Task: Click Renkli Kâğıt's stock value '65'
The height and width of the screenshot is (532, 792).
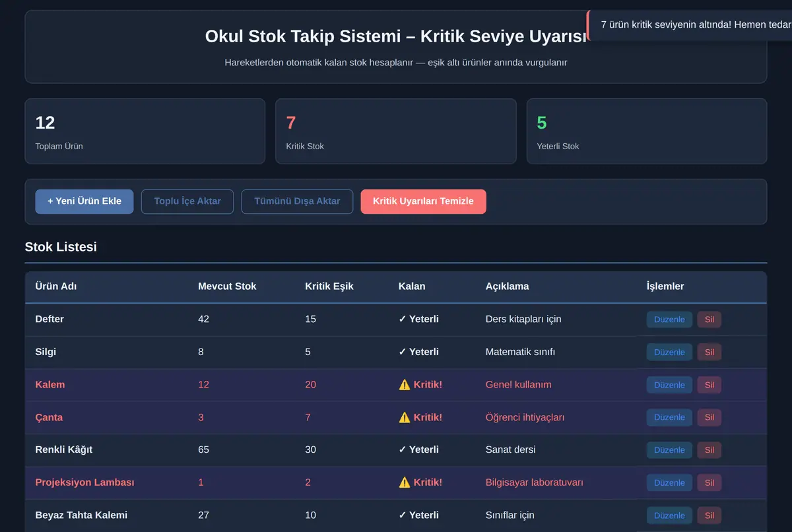Action: [x=203, y=449]
